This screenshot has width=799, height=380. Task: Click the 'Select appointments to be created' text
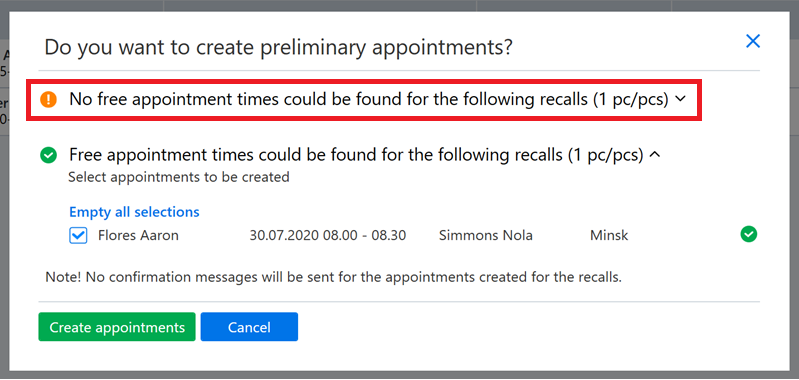click(x=179, y=177)
